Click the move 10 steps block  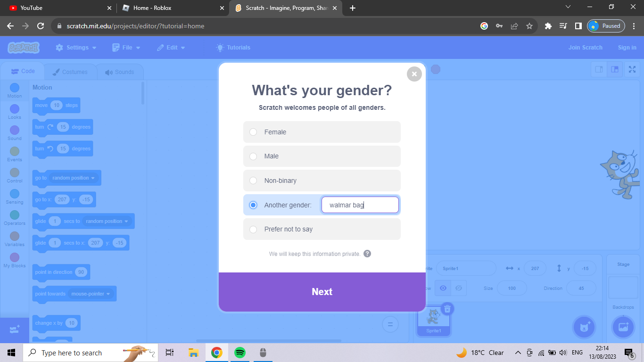coord(56,106)
